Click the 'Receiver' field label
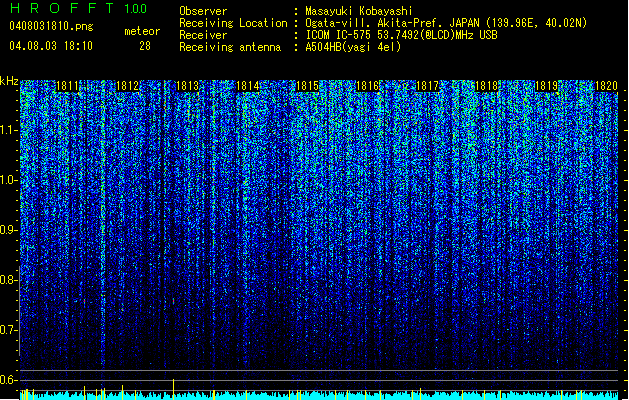The image size is (629, 400). click(x=203, y=35)
